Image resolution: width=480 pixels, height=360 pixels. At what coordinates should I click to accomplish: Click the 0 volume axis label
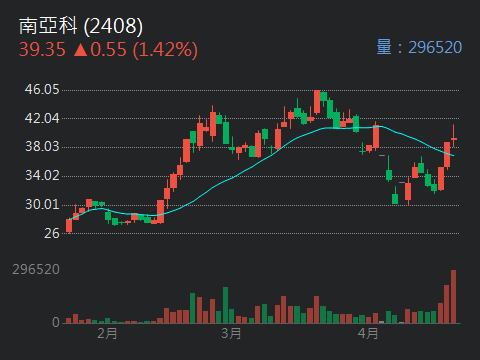point(56,322)
